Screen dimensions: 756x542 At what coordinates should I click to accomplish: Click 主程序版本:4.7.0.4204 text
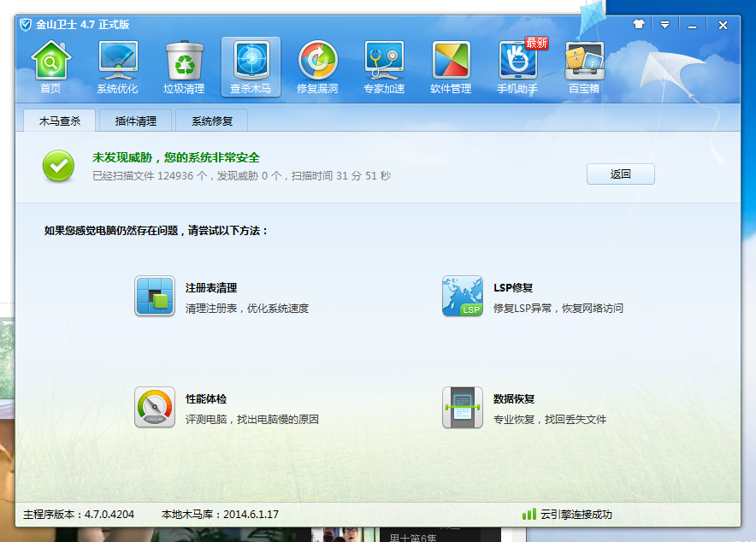79,515
